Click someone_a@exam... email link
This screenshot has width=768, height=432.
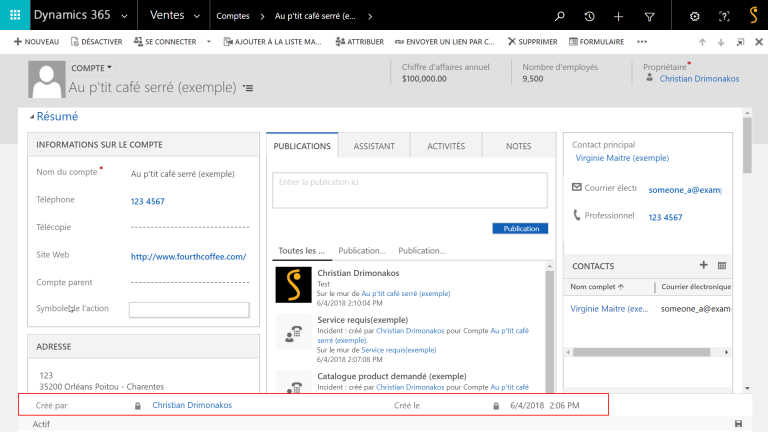685,190
